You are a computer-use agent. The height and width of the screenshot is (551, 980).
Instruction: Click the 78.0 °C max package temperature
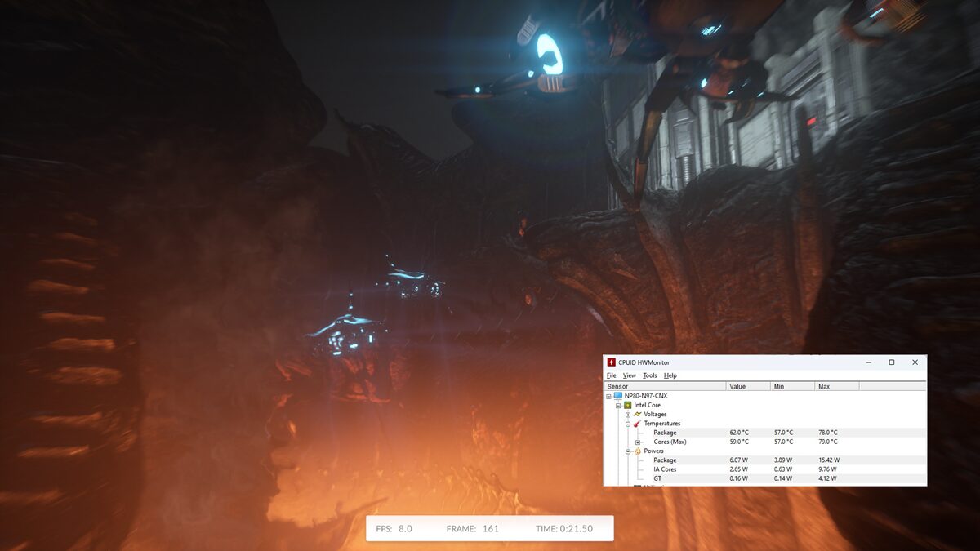(827, 433)
